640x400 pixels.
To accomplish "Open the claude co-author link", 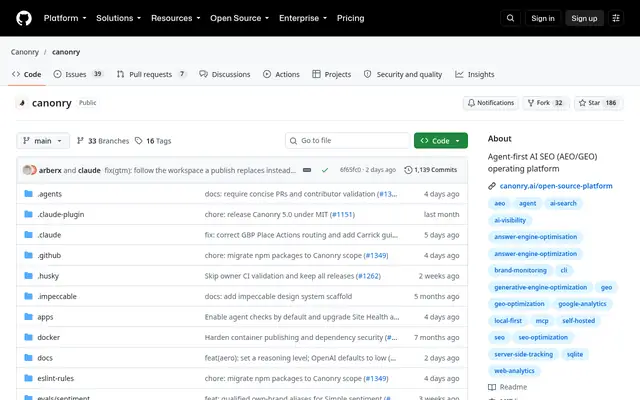I will (x=89, y=170).
